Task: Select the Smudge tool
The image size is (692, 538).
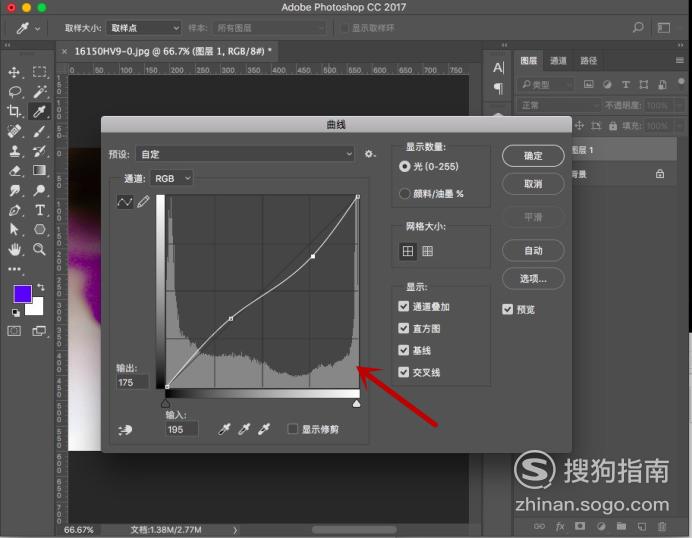Action: tap(14, 190)
